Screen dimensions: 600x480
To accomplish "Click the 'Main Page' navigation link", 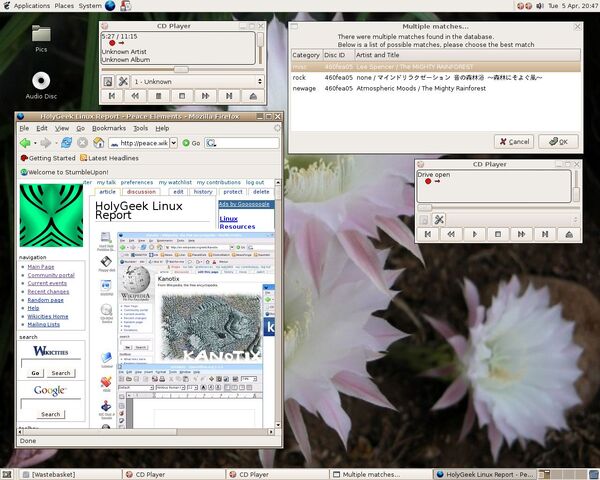I will tap(41, 267).
